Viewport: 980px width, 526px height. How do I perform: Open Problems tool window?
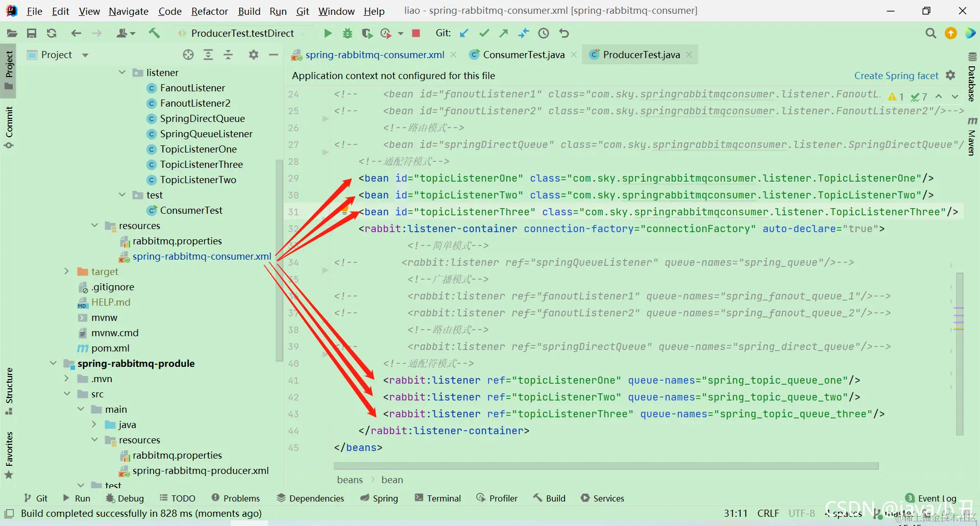235,498
